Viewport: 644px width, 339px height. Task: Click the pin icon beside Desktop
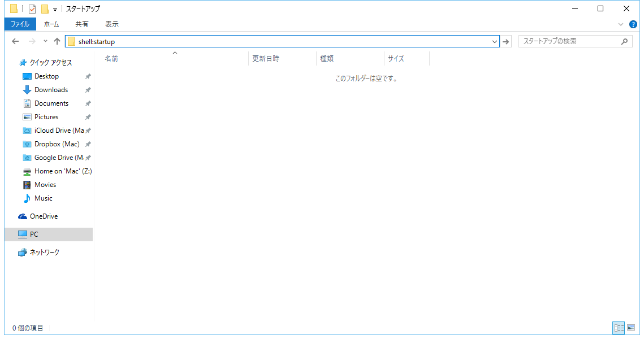coord(88,76)
